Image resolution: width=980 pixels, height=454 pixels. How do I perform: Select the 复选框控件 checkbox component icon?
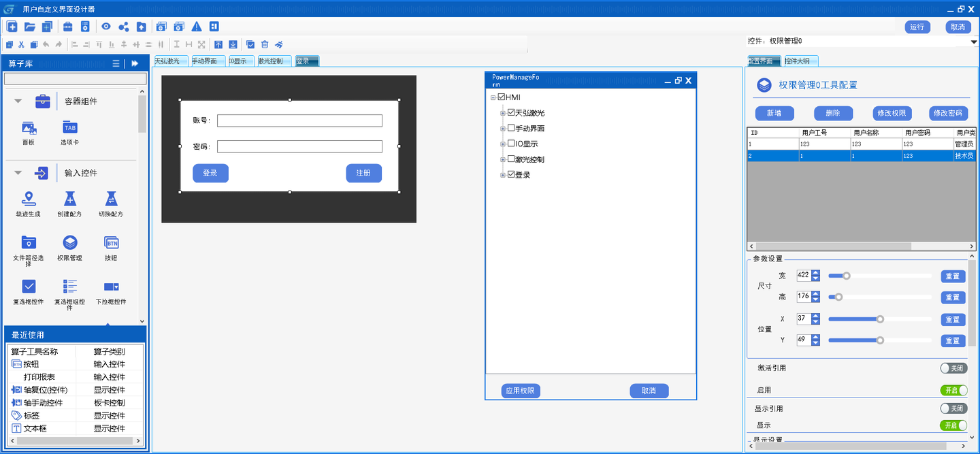(29, 286)
